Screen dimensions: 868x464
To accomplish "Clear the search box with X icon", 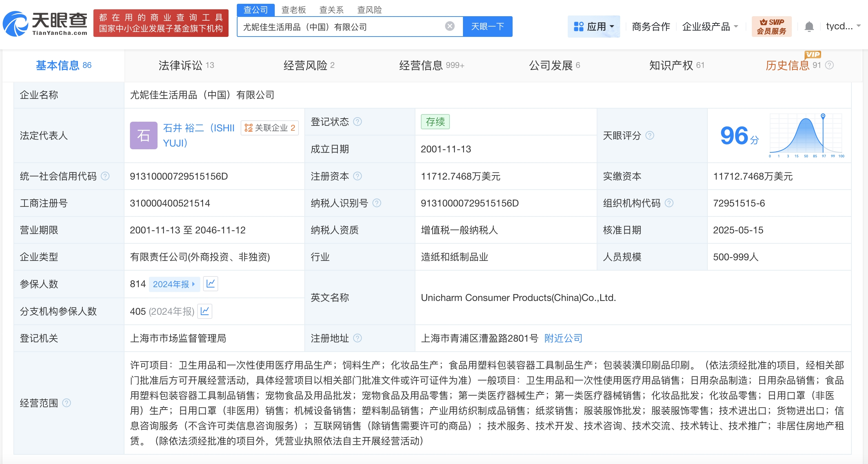I will tap(450, 26).
